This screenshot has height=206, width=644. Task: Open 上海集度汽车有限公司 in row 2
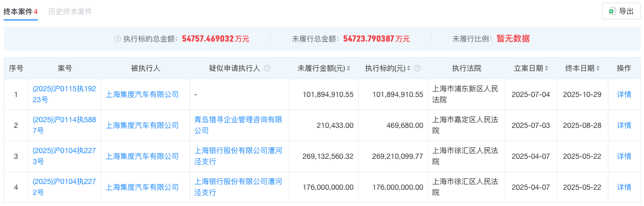coord(142,125)
